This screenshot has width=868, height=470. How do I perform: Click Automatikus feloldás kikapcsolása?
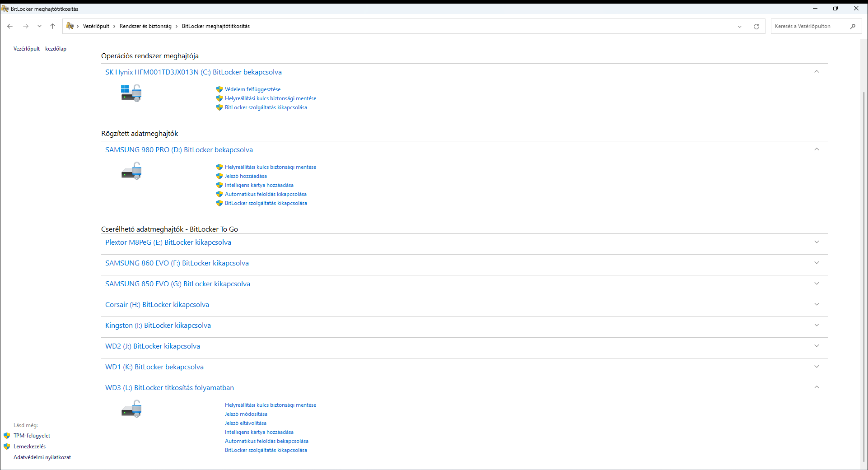pos(266,194)
